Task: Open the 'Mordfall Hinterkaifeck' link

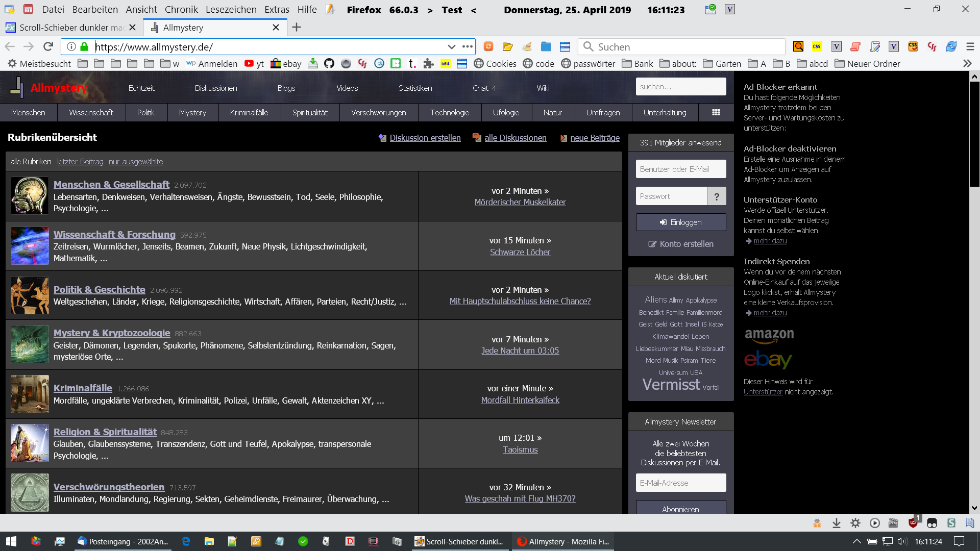Action: (520, 400)
